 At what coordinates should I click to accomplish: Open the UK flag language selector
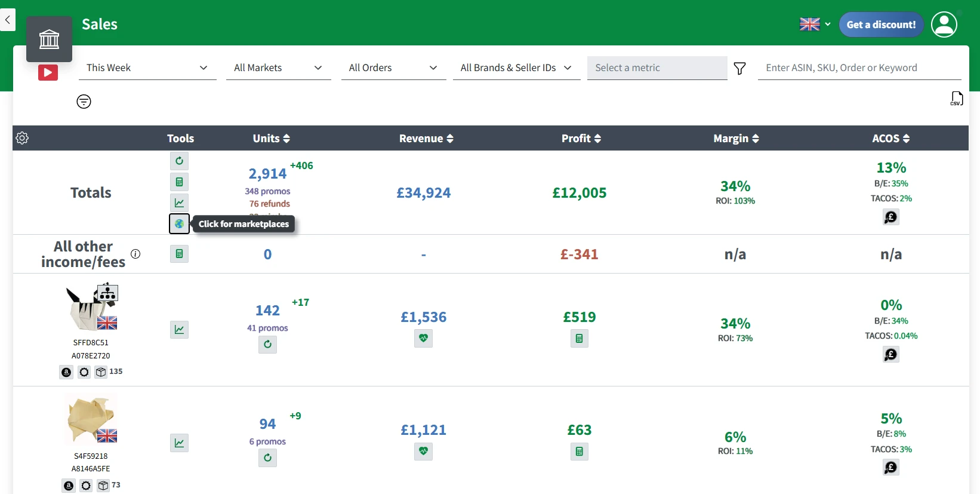[x=815, y=24]
